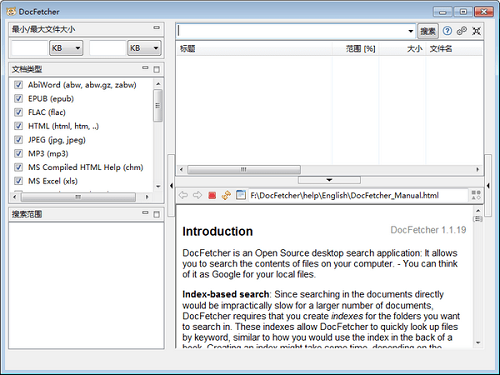Open the help manual question mark icon
This screenshot has width=500, height=375.
[x=447, y=31]
